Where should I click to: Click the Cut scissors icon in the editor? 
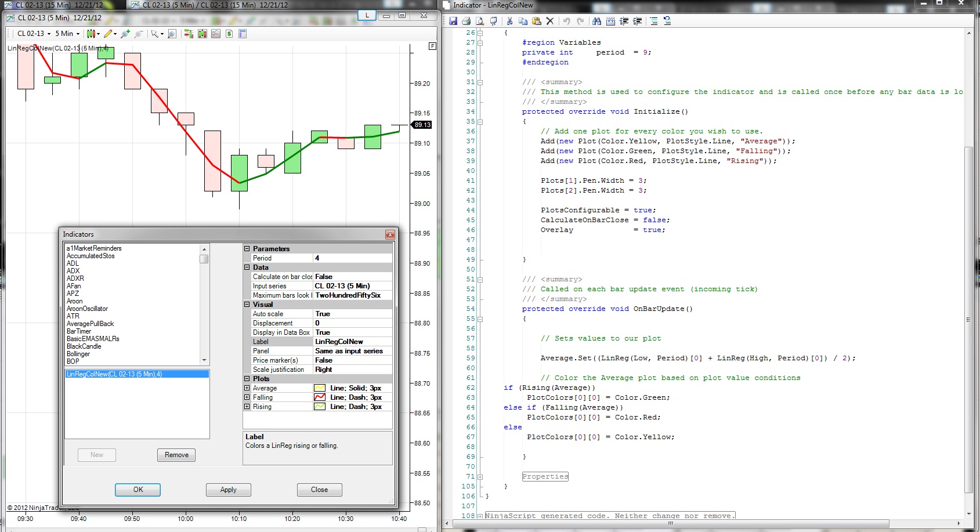509,21
